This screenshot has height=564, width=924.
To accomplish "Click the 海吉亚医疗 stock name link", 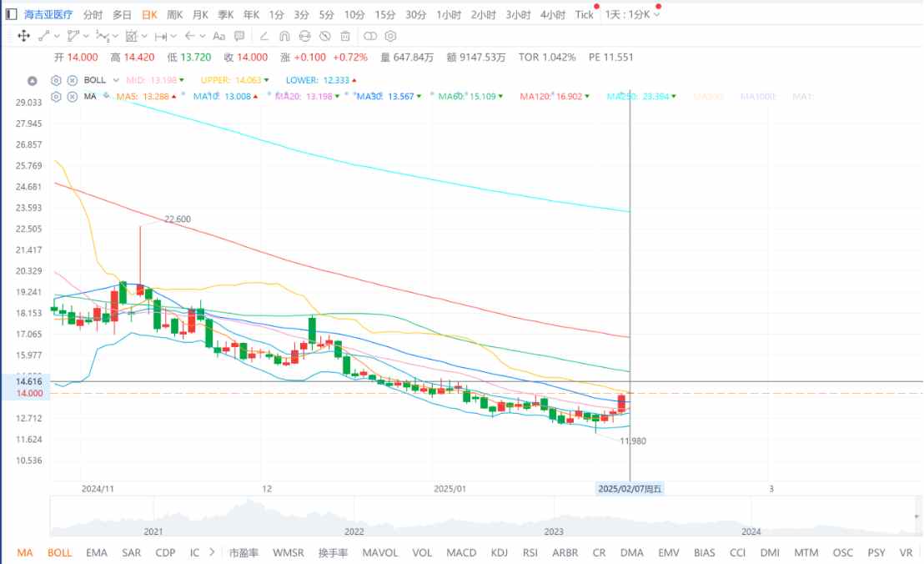I will [48, 14].
